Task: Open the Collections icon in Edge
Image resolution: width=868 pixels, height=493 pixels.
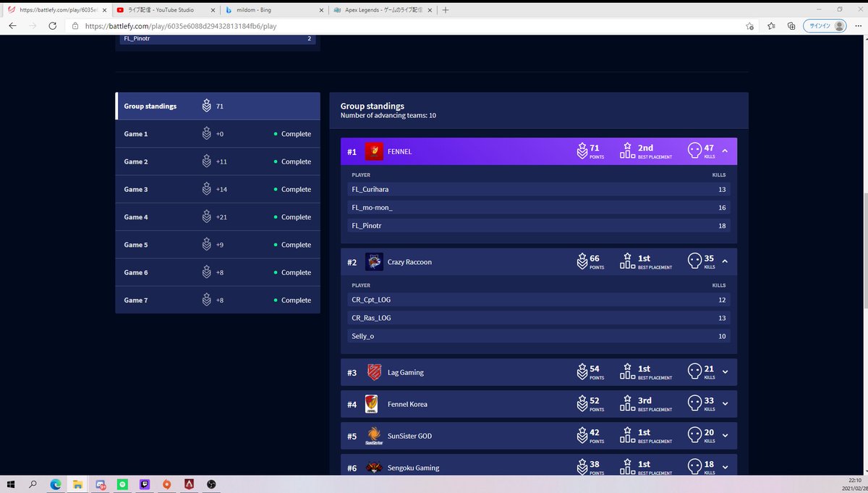Action: point(791,25)
